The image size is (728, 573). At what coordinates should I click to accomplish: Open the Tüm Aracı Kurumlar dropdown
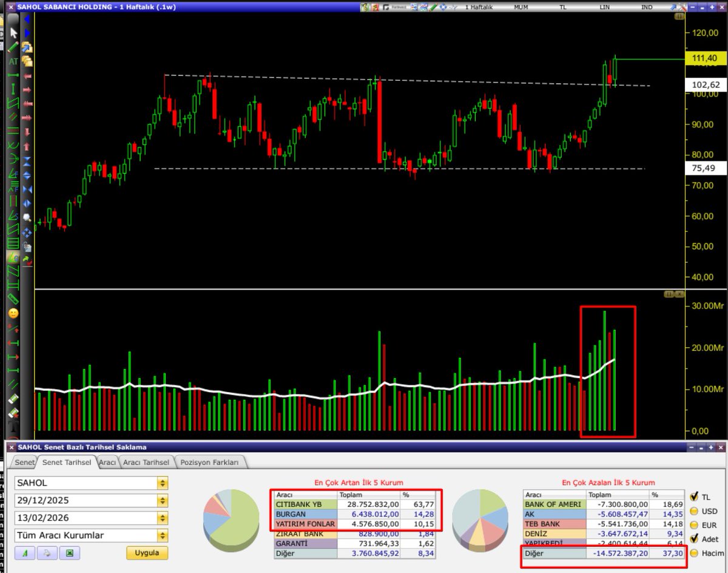pos(162,535)
